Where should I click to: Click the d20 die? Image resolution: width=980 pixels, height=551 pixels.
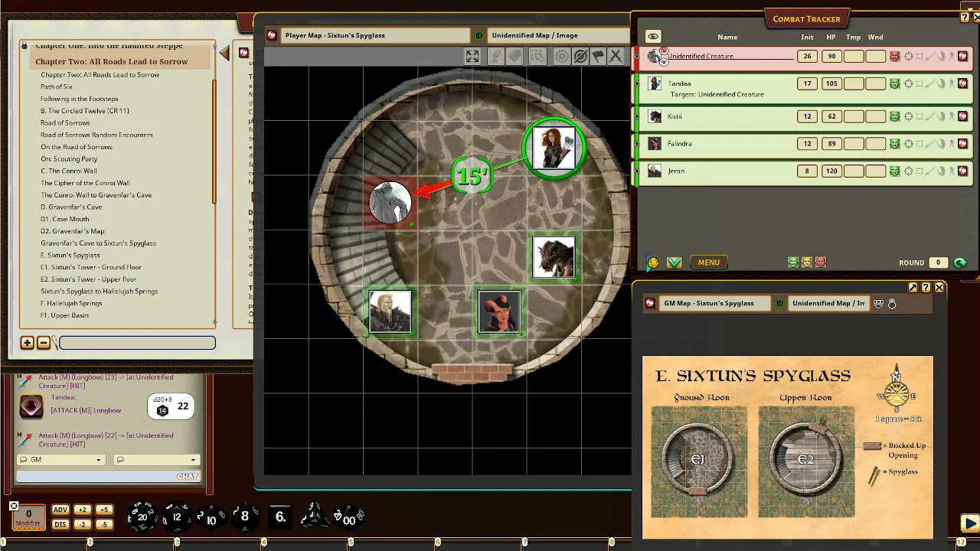tap(142, 517)
